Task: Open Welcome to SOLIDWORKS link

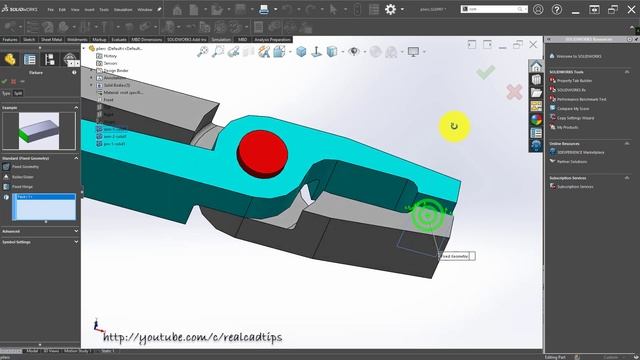Action: (x=579, y=56)
